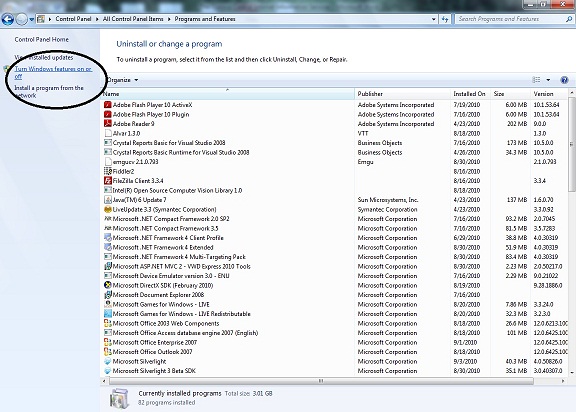Click the emgucv 2.1.0.793 icon
The image size is (576, 412).
click(x=108, y=162)
